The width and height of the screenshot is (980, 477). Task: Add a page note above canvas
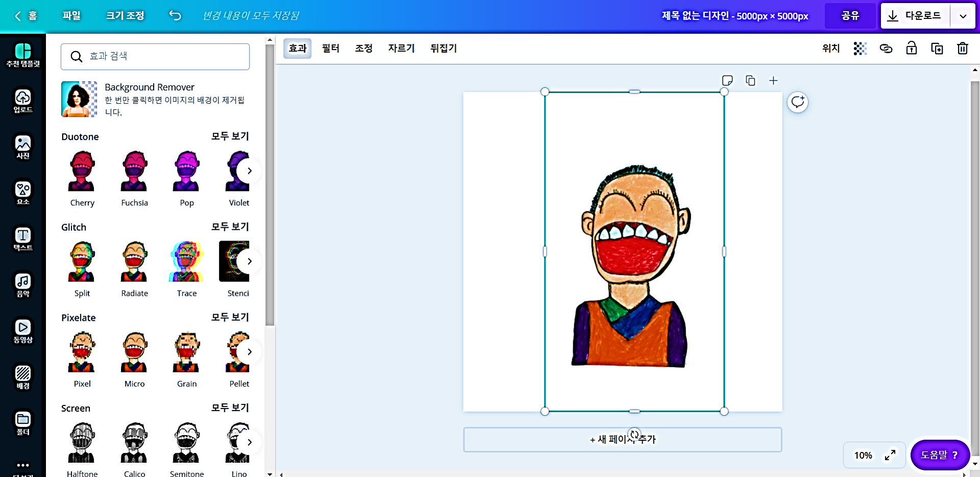[727, 81]
